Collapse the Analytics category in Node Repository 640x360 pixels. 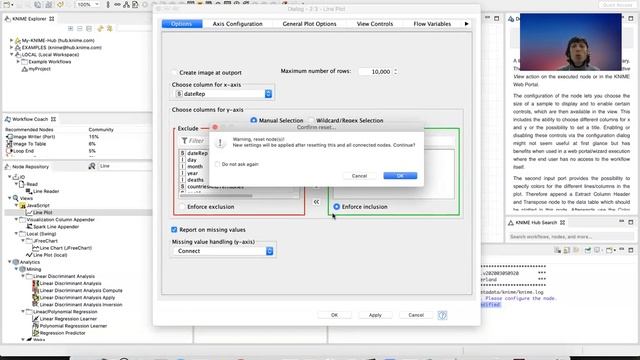coord(9,262)
